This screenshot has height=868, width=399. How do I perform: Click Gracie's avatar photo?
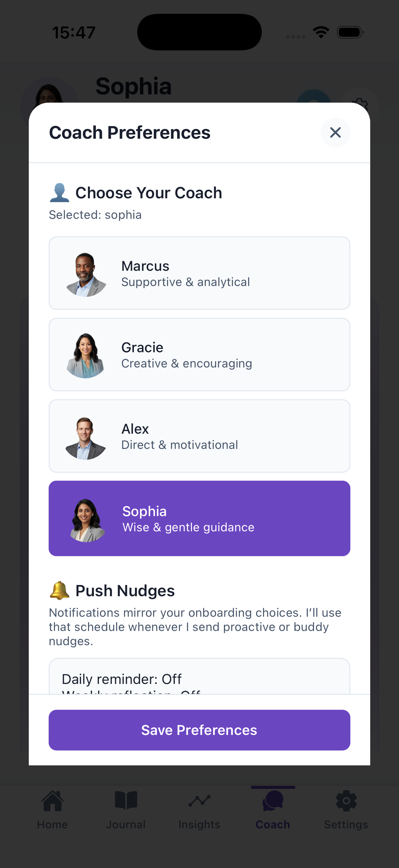coord(86,356)
